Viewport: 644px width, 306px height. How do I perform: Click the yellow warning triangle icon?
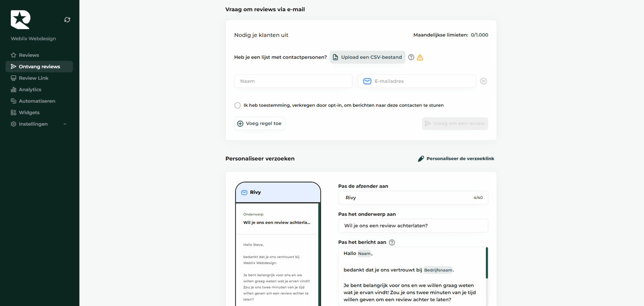click(x=420, y=58)
